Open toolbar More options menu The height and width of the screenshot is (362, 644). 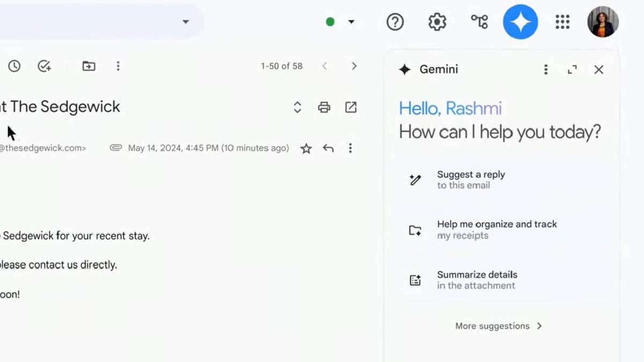point(118,66)
